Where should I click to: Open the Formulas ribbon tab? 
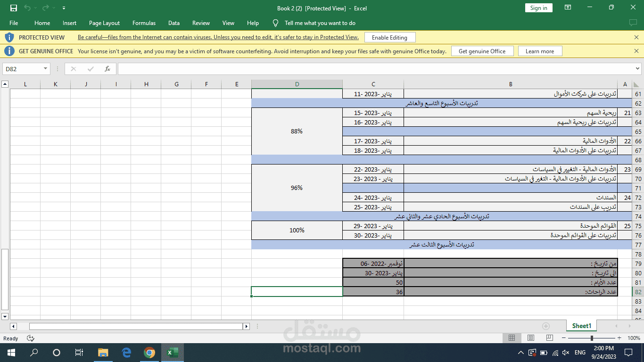click(144, 23)
